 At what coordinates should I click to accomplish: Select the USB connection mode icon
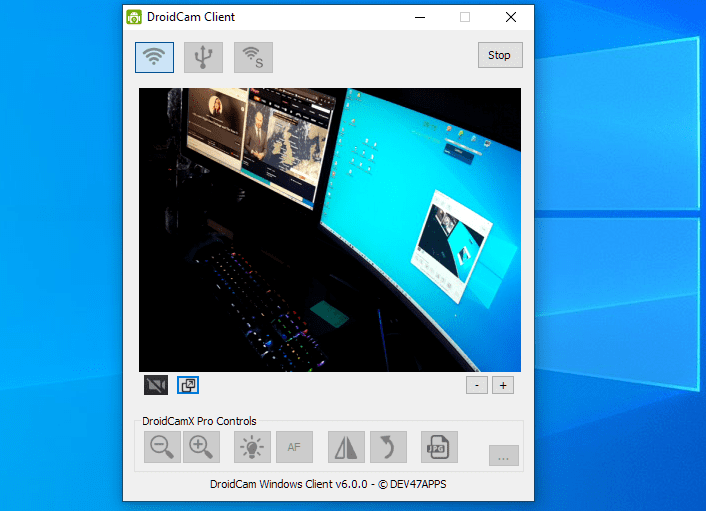tap(204, 57)
